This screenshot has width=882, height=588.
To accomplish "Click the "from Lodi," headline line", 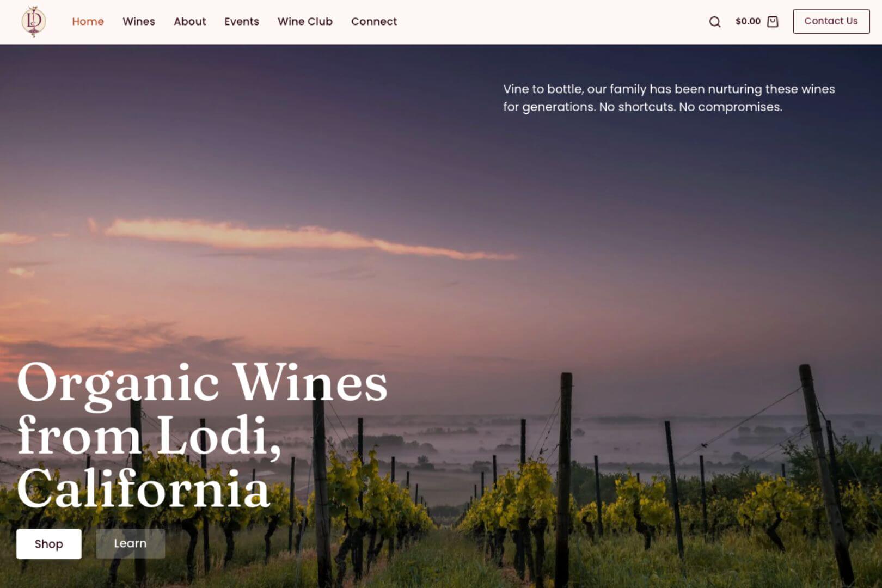I will coord(149,436).
